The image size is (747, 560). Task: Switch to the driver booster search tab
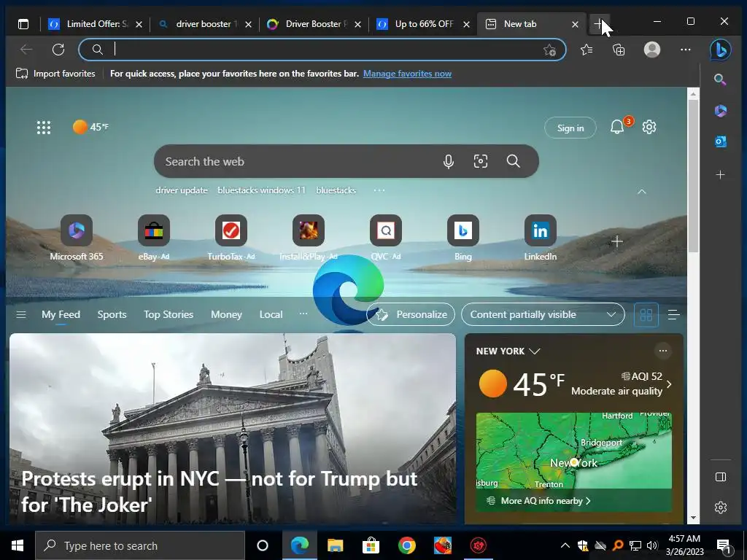coord(204,24)
